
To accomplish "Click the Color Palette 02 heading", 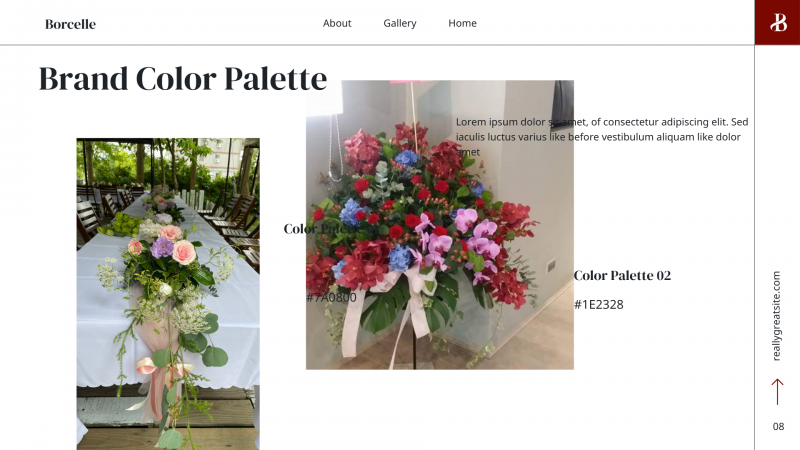I will pos(622,276).
